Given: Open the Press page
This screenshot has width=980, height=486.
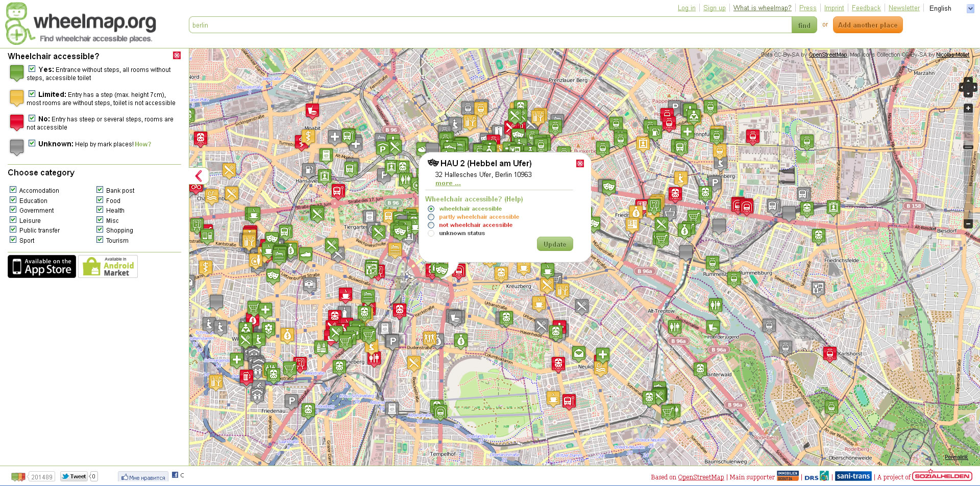Looking at the screenshot, I should click(x=807, y=8).
